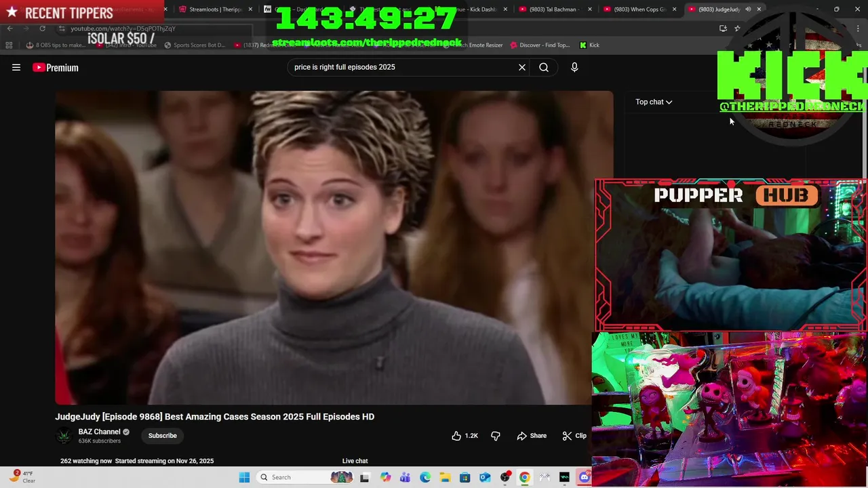Open BAZ Channel avatar

(x=64, y=436)
